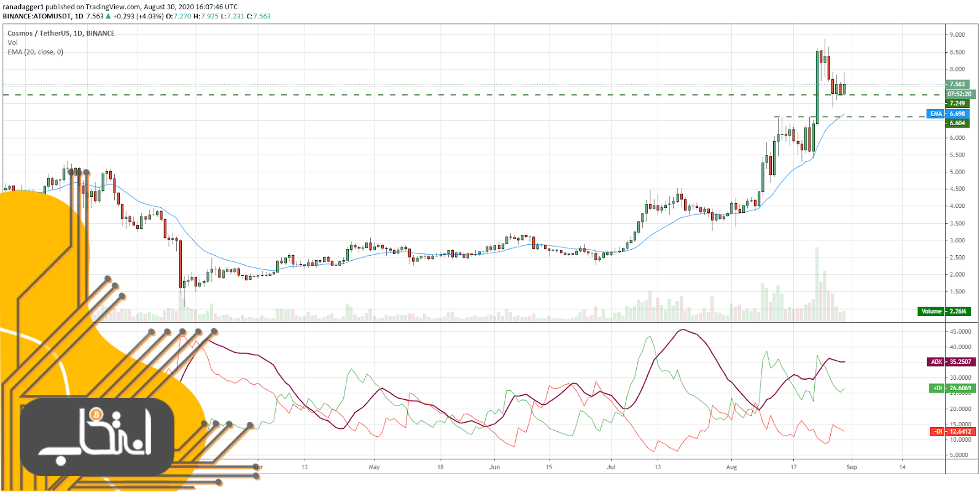Click the 8.000 price axis label
The height and width of the screenshot is (492, 980).
pyautogui.click(x=957, y=69)
